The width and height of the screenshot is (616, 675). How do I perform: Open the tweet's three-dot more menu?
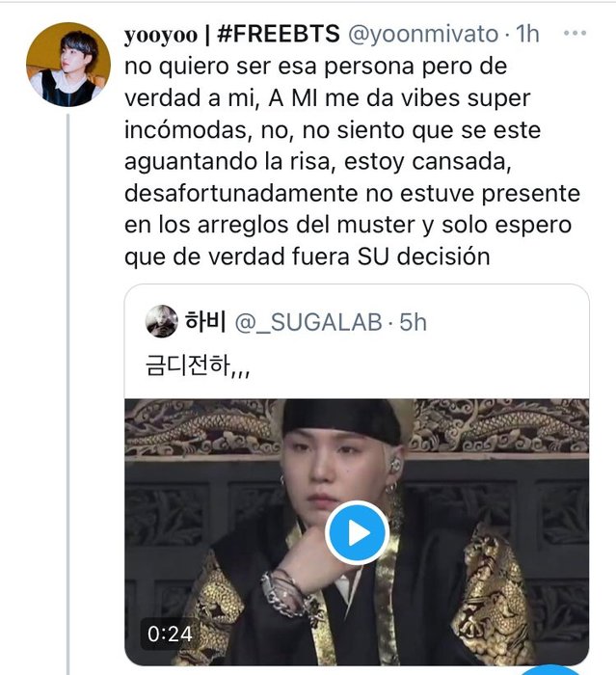pyautogui.click(x=576, y=34)
